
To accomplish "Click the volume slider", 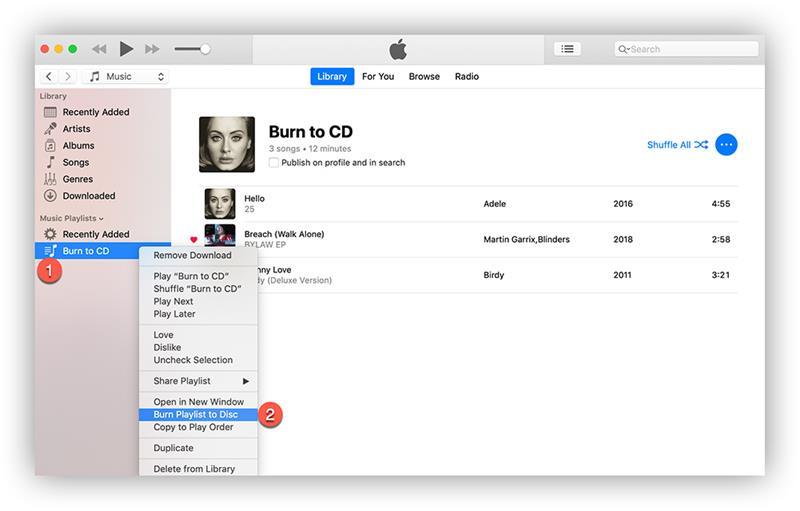I will (x=191, y=49).
